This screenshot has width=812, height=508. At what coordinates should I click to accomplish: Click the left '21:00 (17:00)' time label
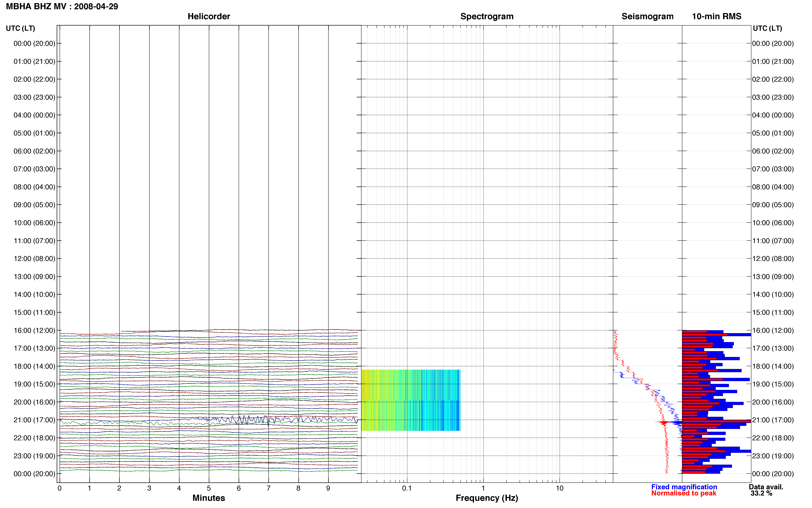[34, 420]
